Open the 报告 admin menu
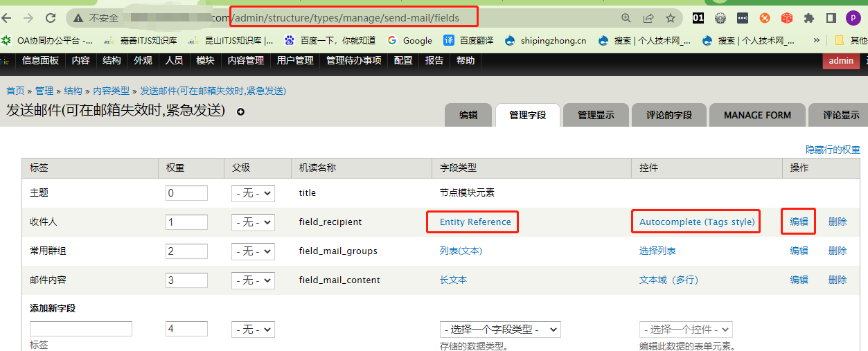Viewport: 868px width, 351px height. click(434, 60)
